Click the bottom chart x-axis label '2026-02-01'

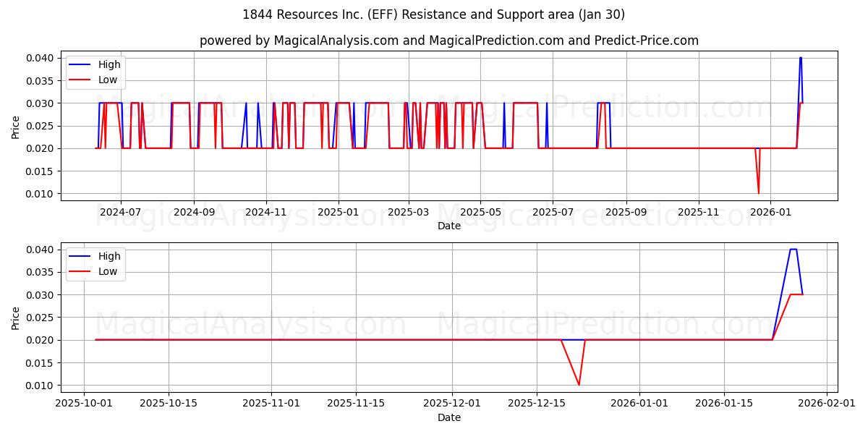[827, 404]
